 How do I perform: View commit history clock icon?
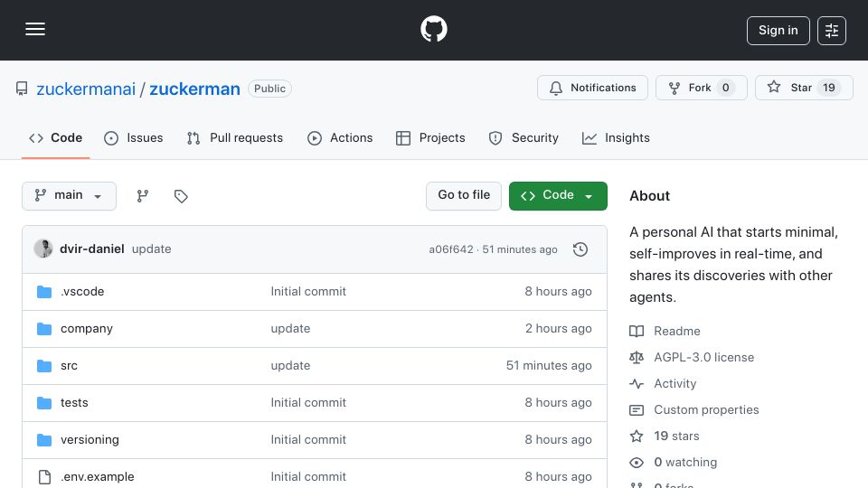580,249
